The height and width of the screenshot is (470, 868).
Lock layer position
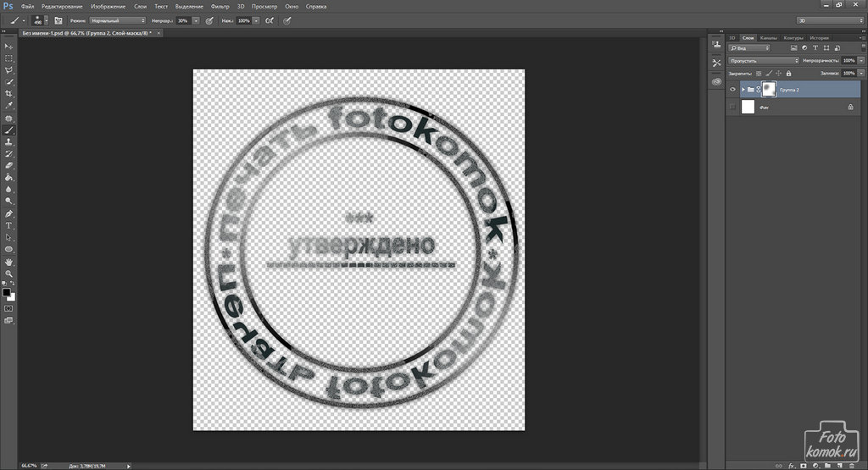tap(779, 73)
